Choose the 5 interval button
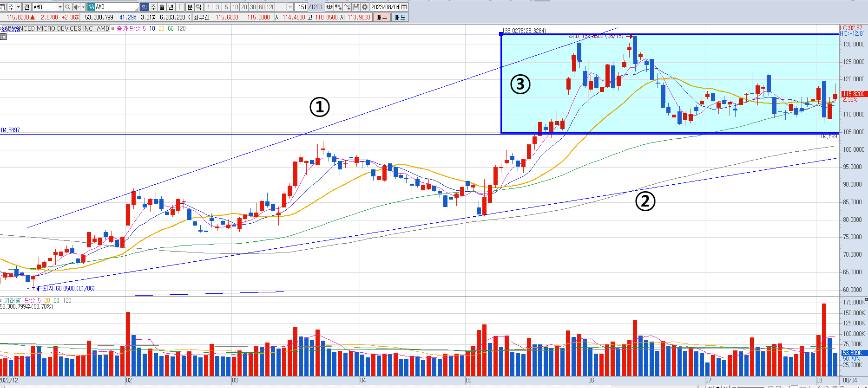 (x=226, y=7)
